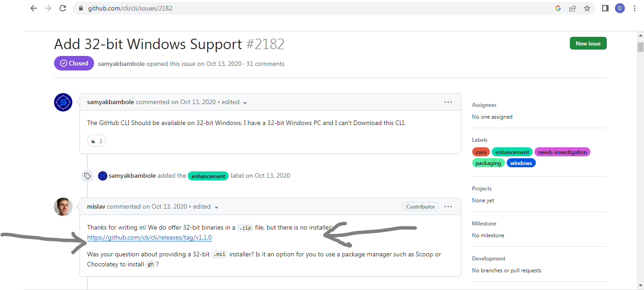This screenshot has width=644, height=290.
Task: Click samyakbambole name in label event
Action: [132, 176]
